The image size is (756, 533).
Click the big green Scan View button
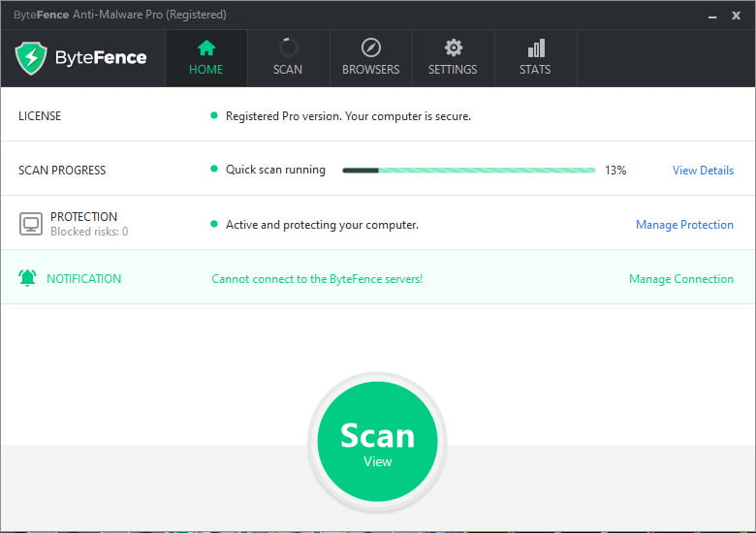378,442
